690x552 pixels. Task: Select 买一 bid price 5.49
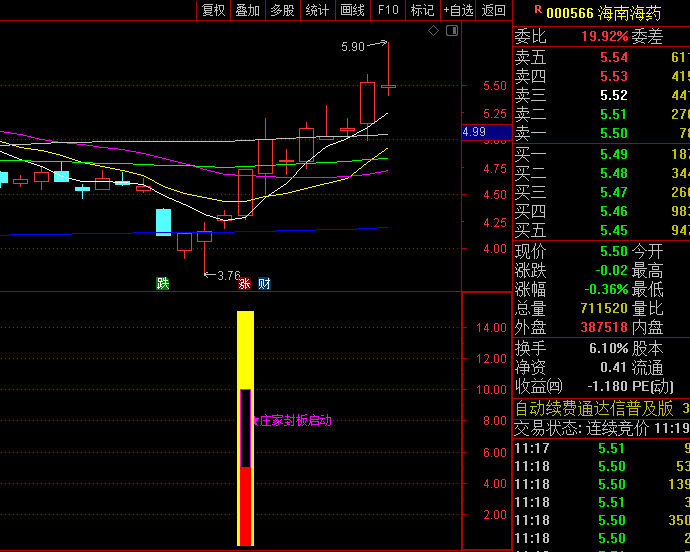click(614, 154)
